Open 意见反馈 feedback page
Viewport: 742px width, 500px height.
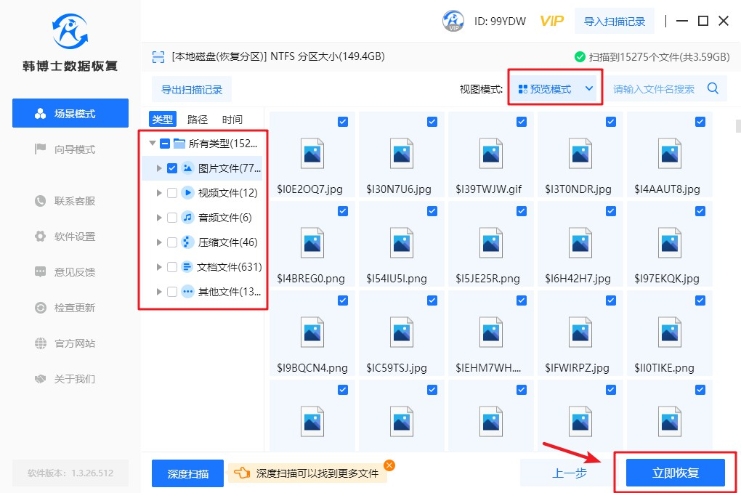coord(74,272)
